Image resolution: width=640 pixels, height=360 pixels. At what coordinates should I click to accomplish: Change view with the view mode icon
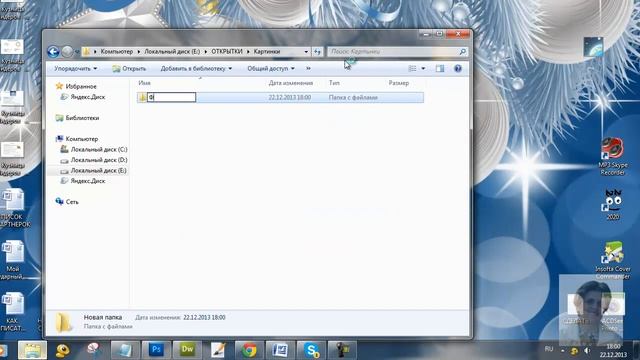[x=412, y=69]
